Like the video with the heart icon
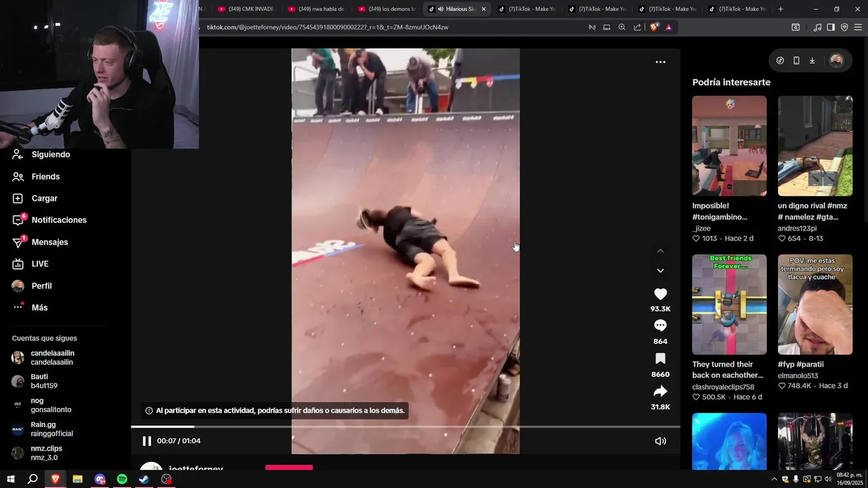 [660, 293]
